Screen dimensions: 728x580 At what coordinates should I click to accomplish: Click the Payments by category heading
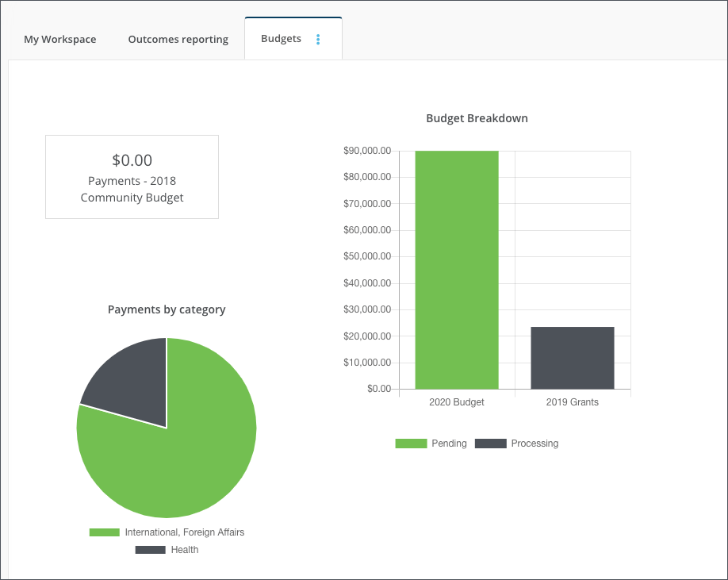(x=166, y=309)
